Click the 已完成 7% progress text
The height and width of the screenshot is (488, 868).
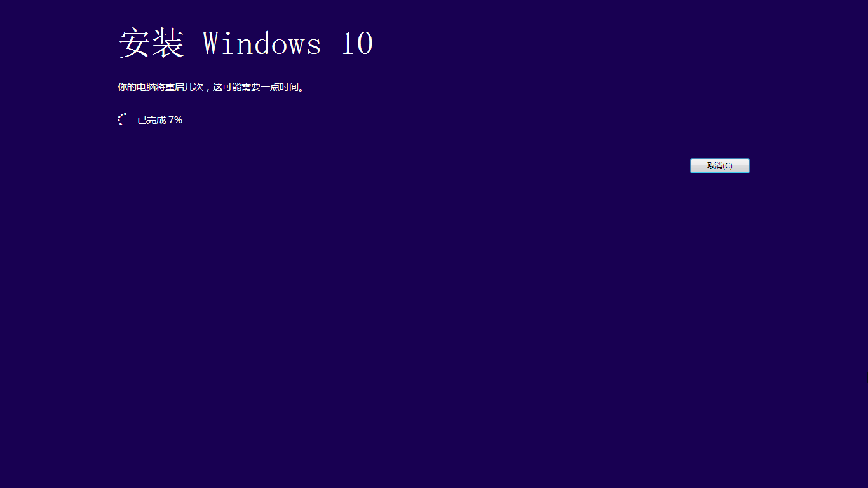click(160, 119)
